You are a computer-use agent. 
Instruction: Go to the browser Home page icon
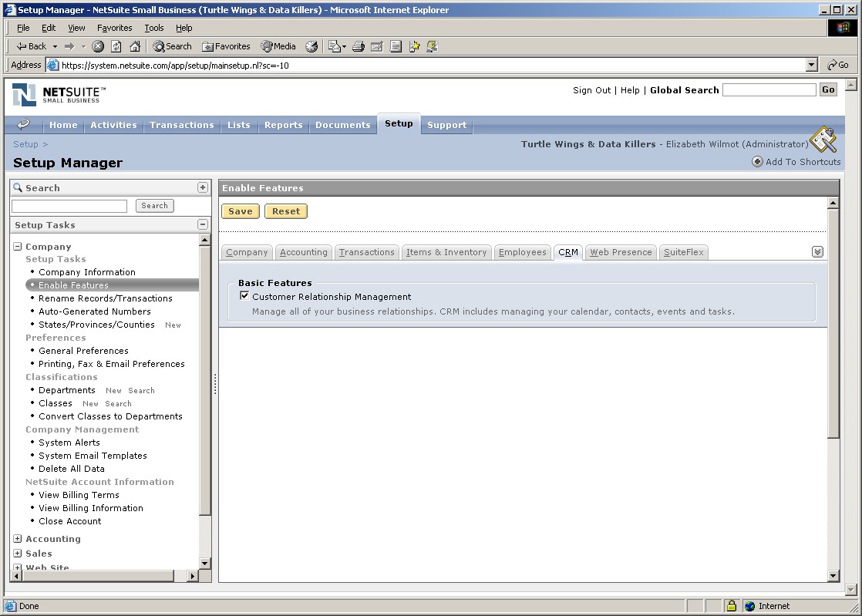(135, 47)
